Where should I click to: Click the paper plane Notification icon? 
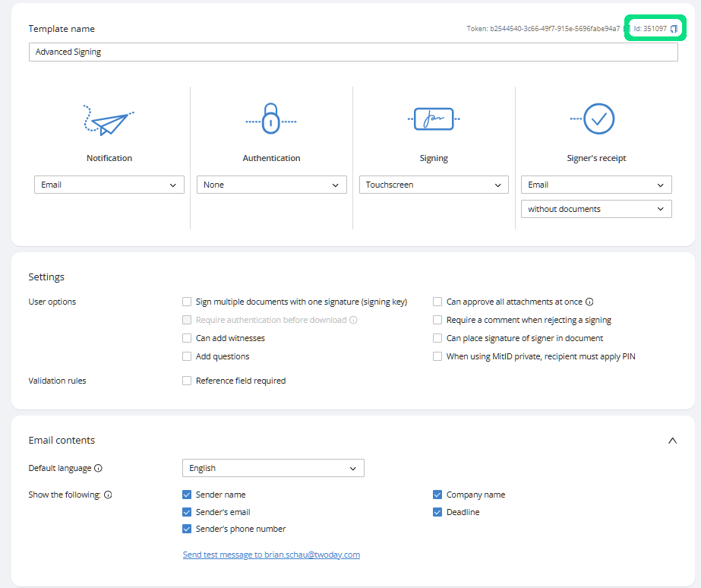109,119
